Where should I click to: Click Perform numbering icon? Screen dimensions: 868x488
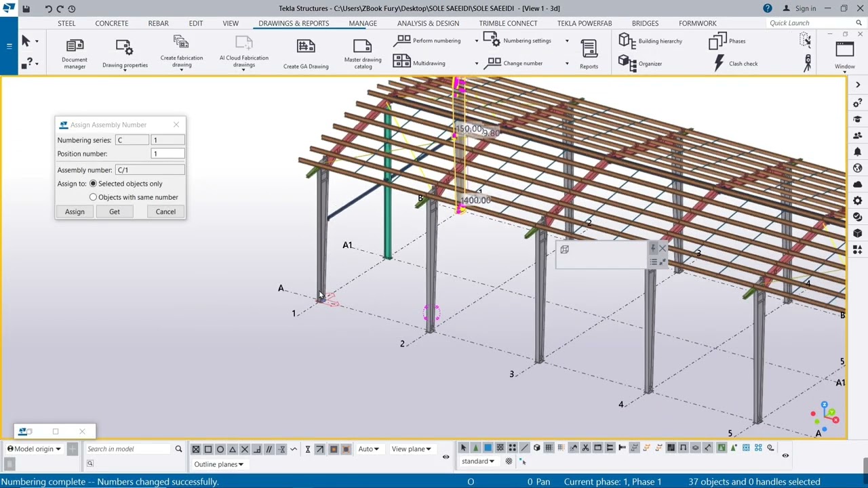(403, 41)
